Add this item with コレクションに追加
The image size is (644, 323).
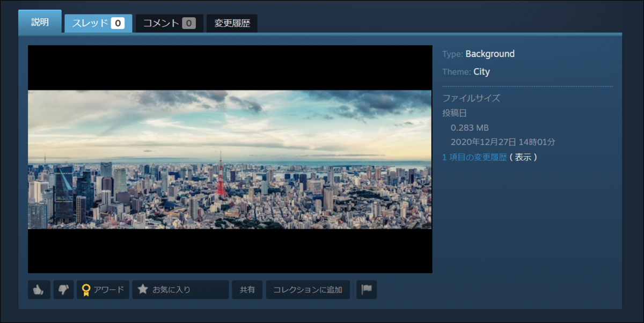308,289
